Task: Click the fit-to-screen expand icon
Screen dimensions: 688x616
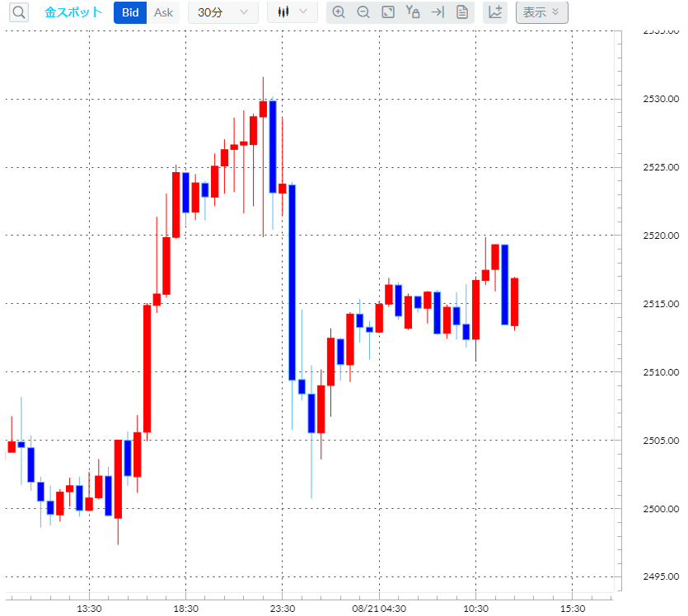Action: pyautogui.click(x=388, y=12)
